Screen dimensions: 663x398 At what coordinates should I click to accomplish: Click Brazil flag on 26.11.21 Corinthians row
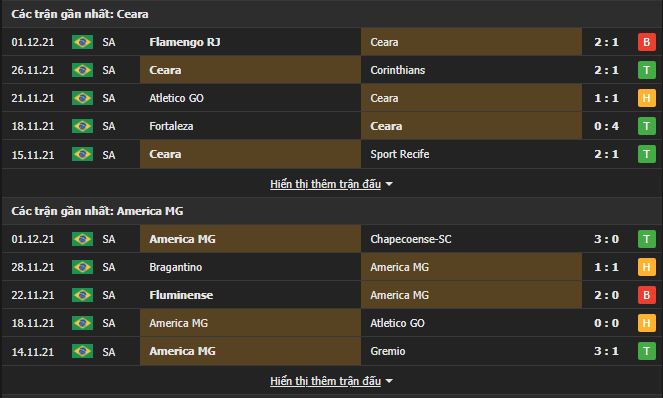(82, 70)
